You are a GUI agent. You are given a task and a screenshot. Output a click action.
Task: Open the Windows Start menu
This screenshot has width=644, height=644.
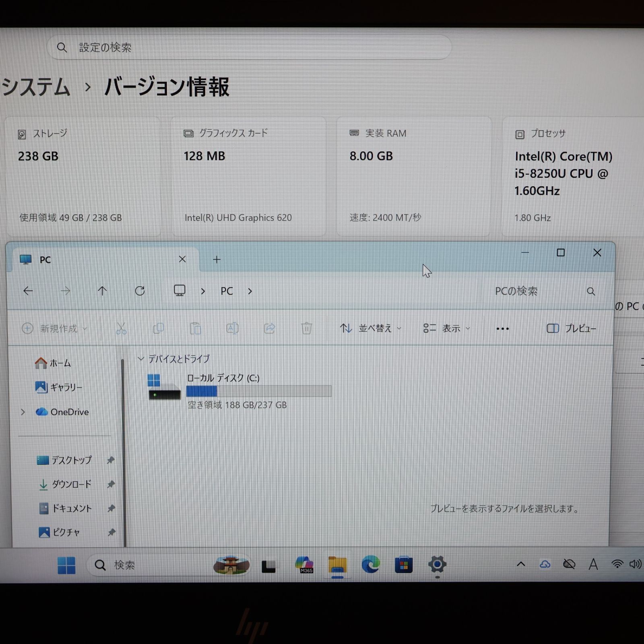pos(66,565)
